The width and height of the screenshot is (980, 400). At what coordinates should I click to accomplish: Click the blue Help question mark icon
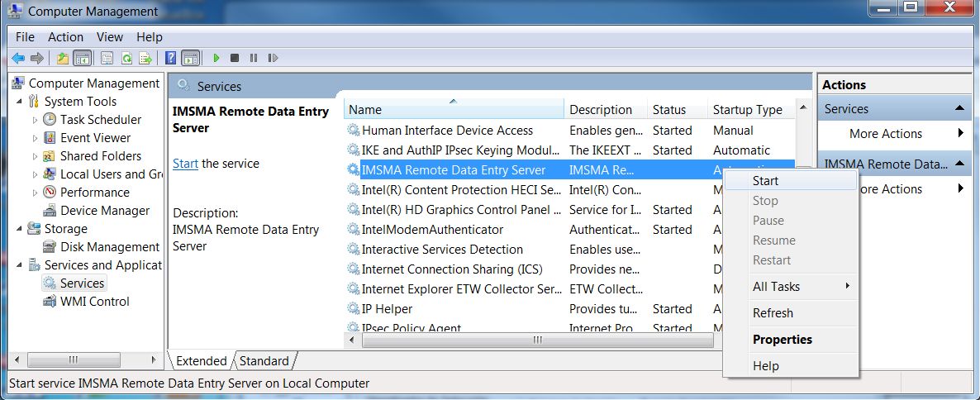tap(170, 58)
